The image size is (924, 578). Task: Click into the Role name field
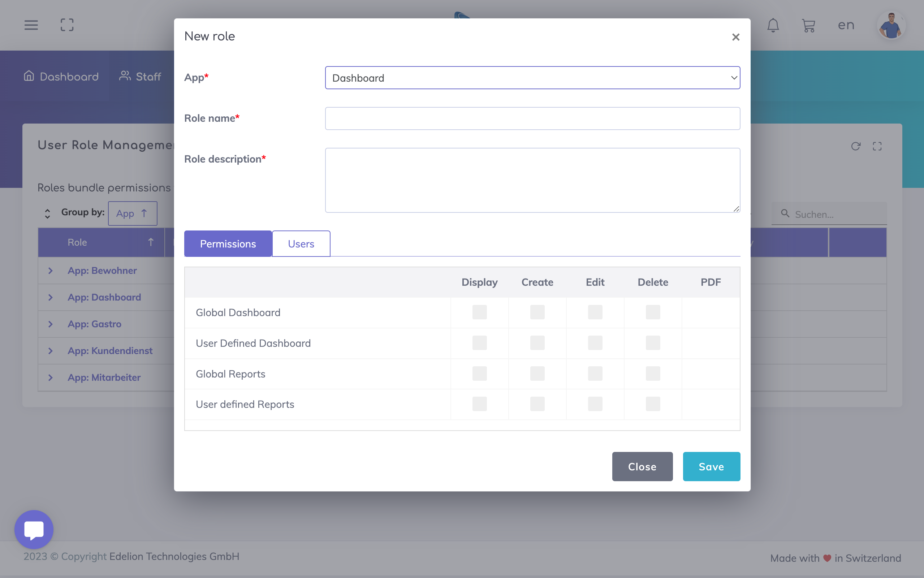(x=532, y=118)
